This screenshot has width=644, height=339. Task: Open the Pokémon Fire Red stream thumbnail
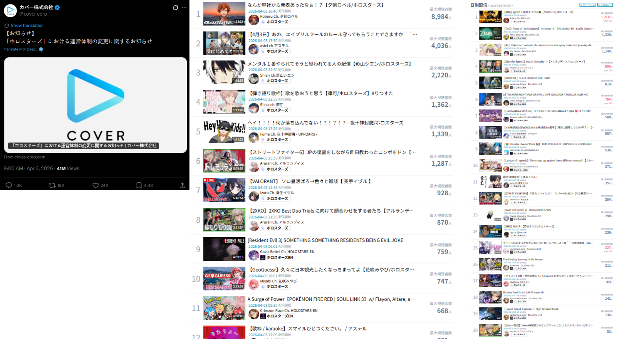(x=224, y=308)
